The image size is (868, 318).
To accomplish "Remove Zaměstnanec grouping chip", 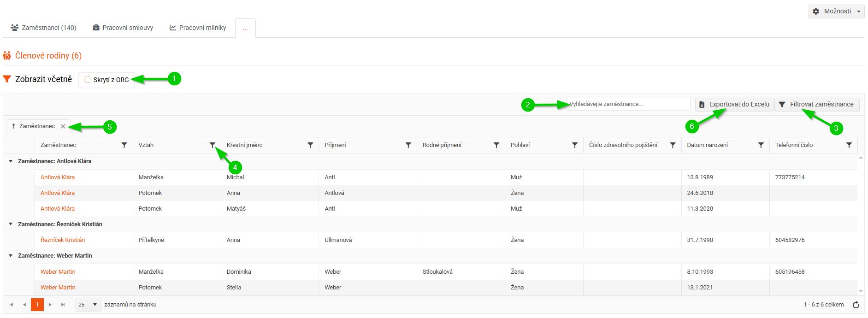I will pos(63,126).
